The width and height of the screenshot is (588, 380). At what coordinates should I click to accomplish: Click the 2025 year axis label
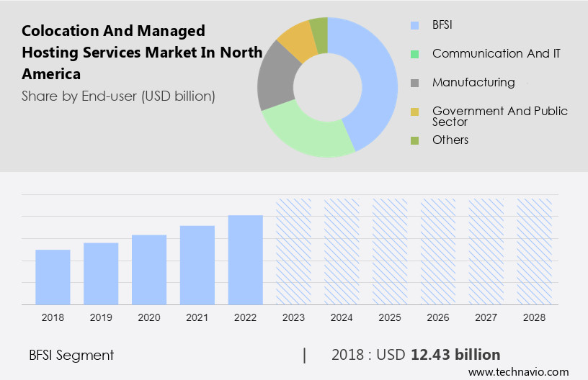390,317
